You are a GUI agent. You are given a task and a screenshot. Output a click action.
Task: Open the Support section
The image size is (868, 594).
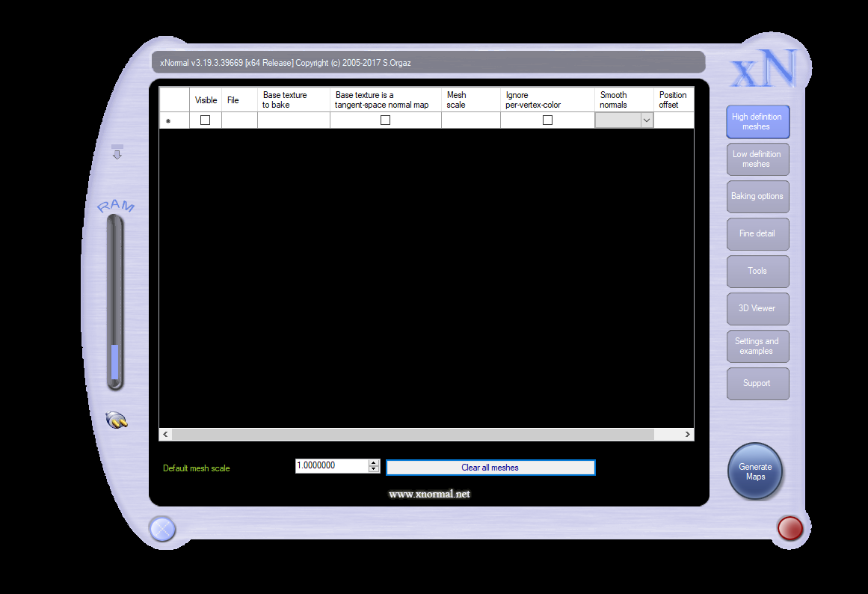[757, 384]
